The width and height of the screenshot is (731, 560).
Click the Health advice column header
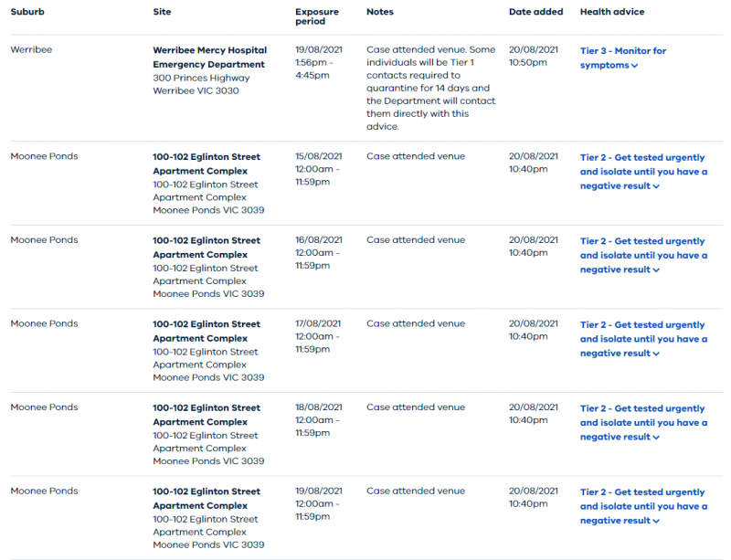[612, 12]
